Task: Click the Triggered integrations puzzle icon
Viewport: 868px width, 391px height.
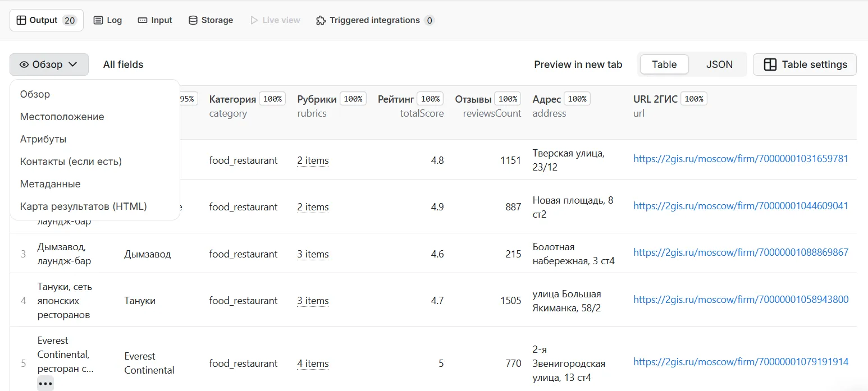Action: pyautogui.click(x=321, y=20)
